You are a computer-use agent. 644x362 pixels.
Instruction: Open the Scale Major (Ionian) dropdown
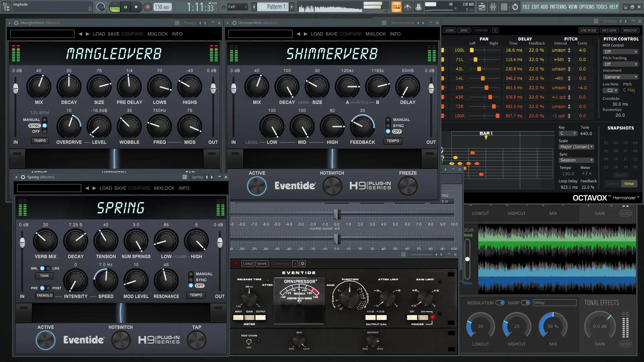pos(576,147)
